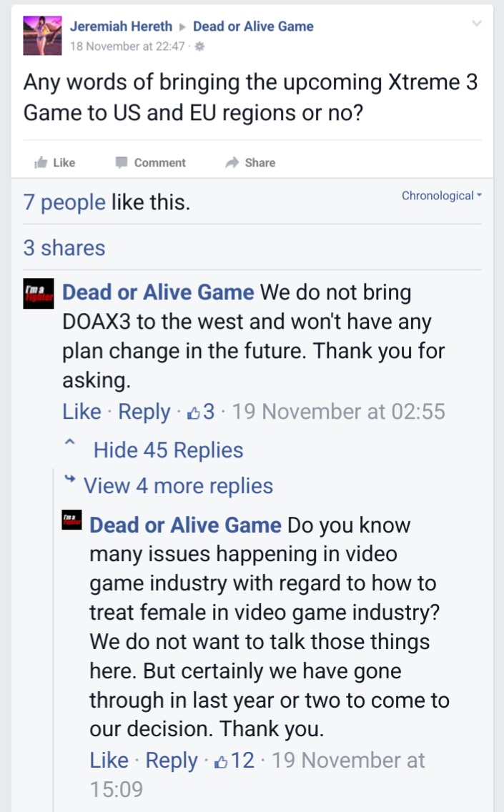Click the Comment speech bubble icon

pyautogui.click(x=122, y=162)
